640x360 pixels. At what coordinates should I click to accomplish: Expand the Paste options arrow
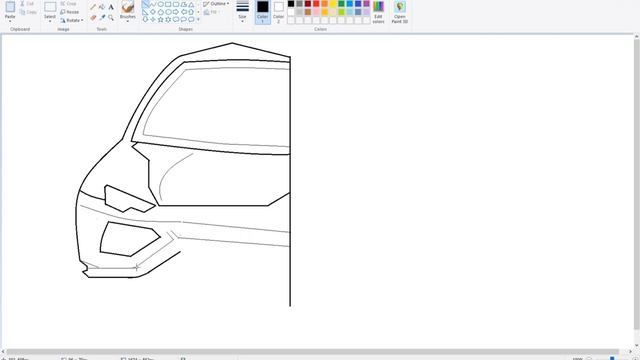tap(10, 21)
